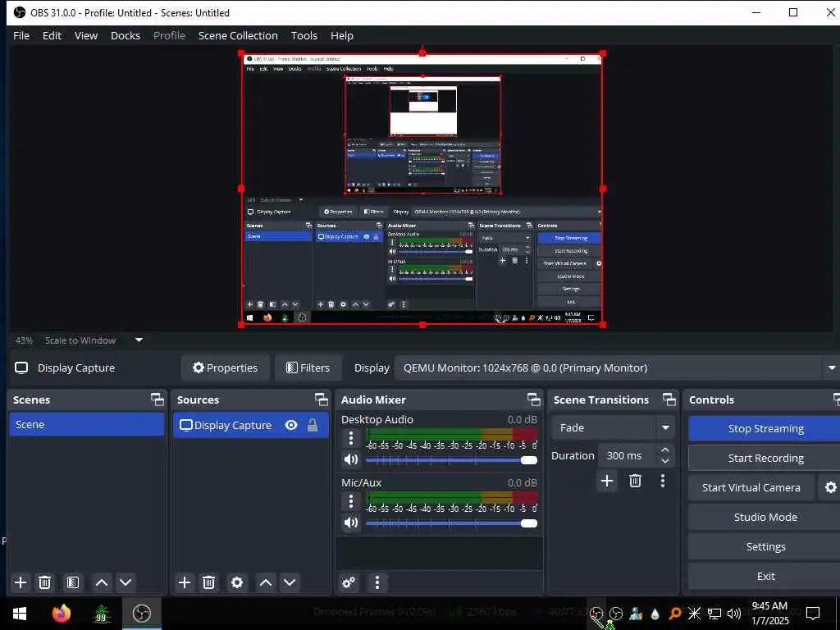Screen dimensions: 840x630
Task: Add a new source with the plus icon
Action: tap(185, 582)
